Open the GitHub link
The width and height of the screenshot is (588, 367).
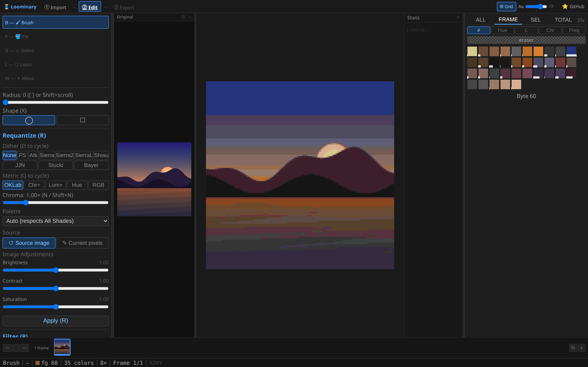click(x=573, y=7)
